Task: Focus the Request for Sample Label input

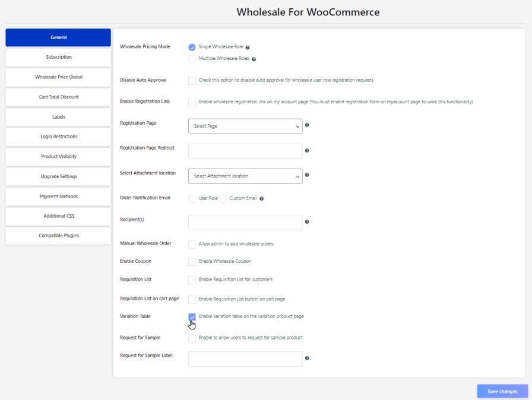Action: 245,358
